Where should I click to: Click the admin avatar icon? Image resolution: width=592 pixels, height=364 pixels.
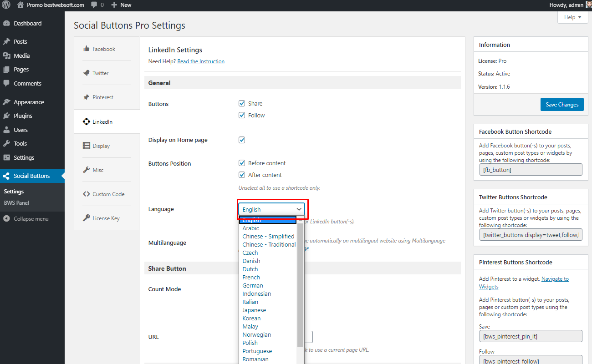click(589, 5)
